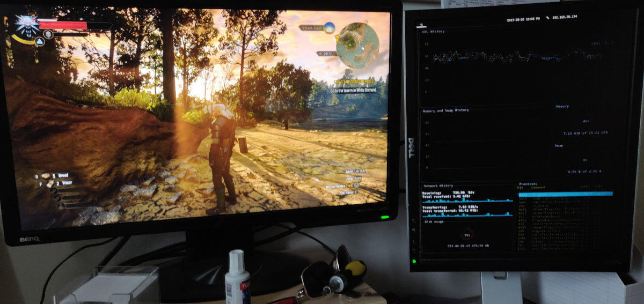Click the date and time in the top bar
Viewport: 644px width, 304px height.
pyautogui.click(x=524, y=20)
